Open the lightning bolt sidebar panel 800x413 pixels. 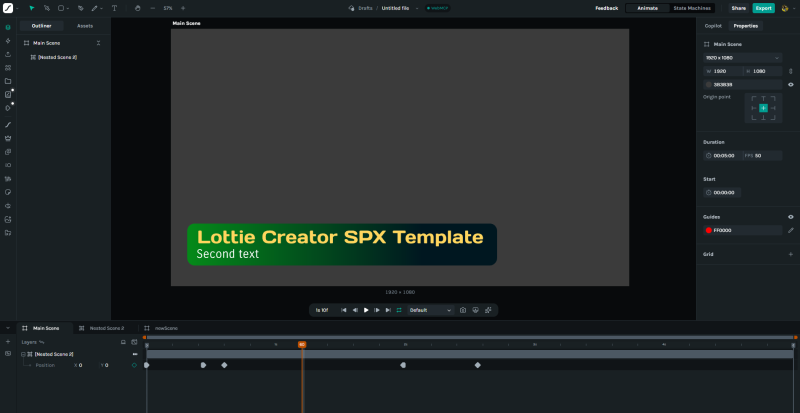[x=8, y=41]
